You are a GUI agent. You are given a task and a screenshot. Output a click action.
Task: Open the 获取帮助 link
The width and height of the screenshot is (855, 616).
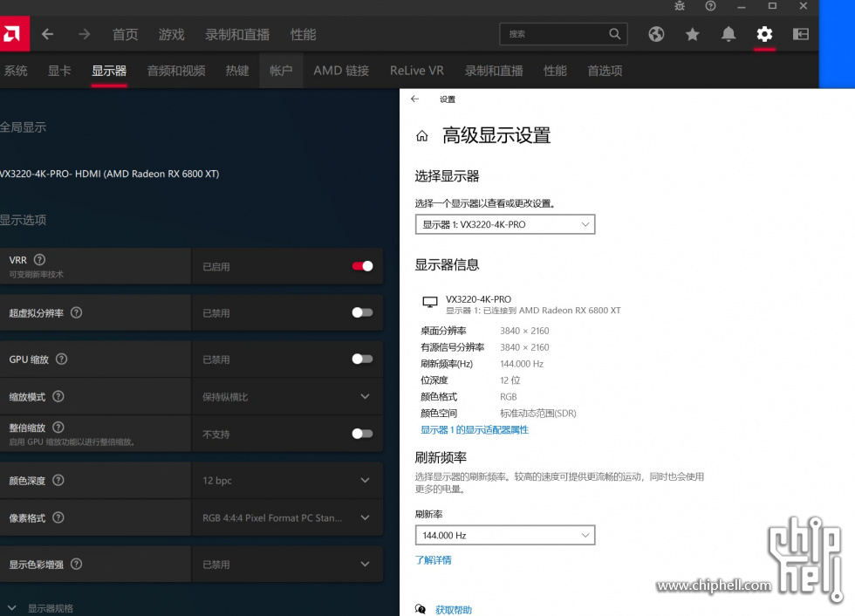(x=453, y=610)
